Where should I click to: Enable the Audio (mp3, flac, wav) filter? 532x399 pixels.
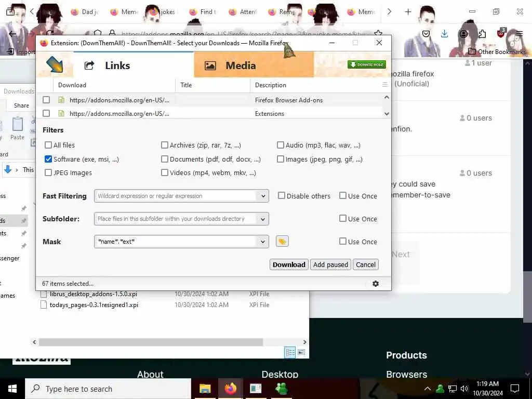(x=280, y=145)
